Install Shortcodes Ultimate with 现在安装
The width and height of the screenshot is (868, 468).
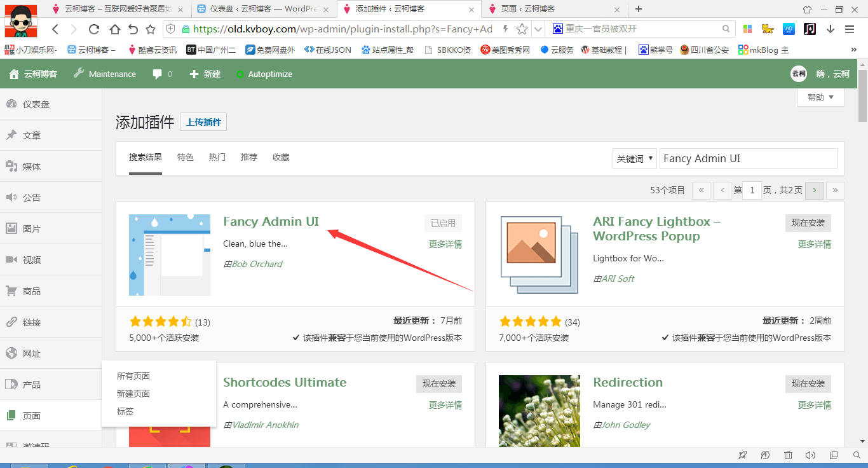[439, 384]
